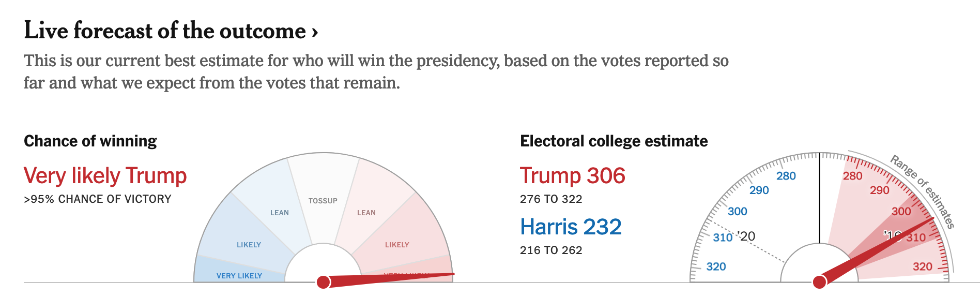Click the red 320 tick label

[923, 266]
